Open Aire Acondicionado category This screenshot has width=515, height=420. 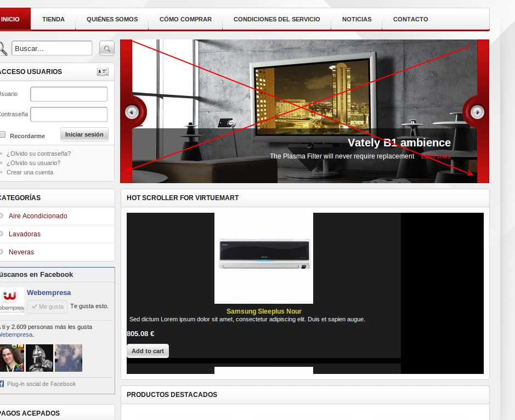tap(38, 215)
